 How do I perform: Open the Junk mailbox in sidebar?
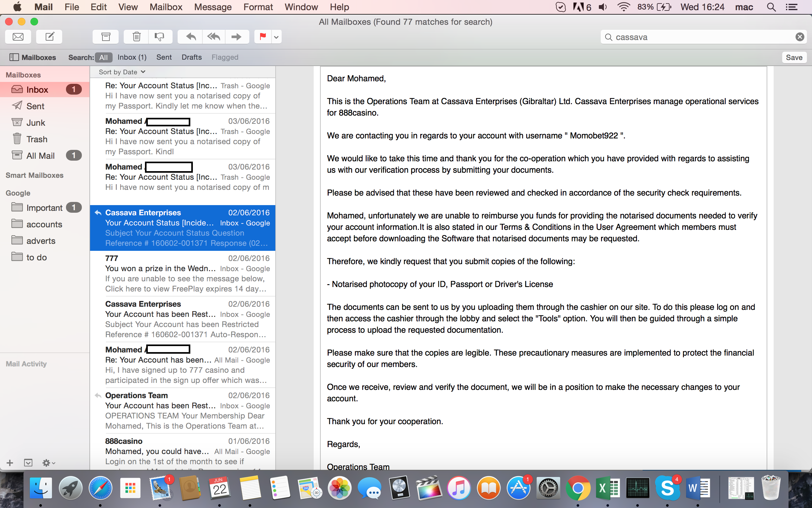click(x=45, y=123)
